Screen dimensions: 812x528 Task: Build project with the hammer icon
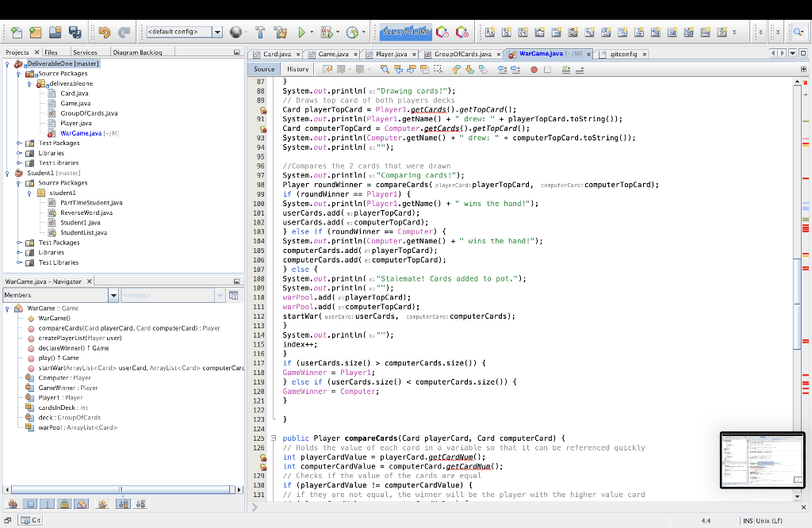point(259,33)
